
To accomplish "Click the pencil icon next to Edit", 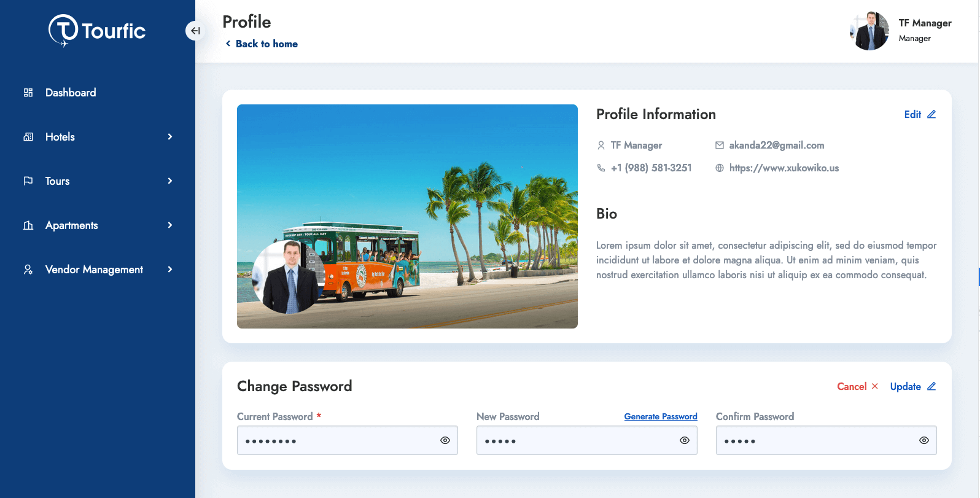I will (x=931, y=114).
